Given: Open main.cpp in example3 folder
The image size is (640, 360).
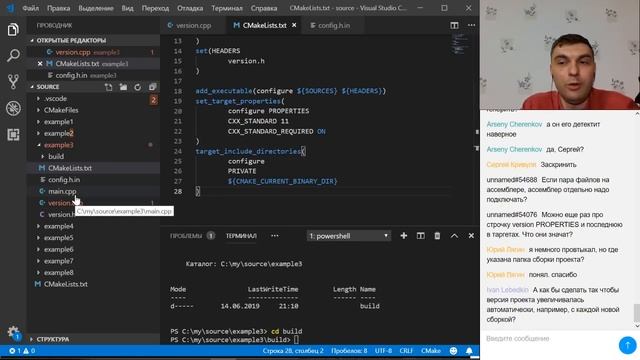Looking at the screenshot, I should 62,191.
